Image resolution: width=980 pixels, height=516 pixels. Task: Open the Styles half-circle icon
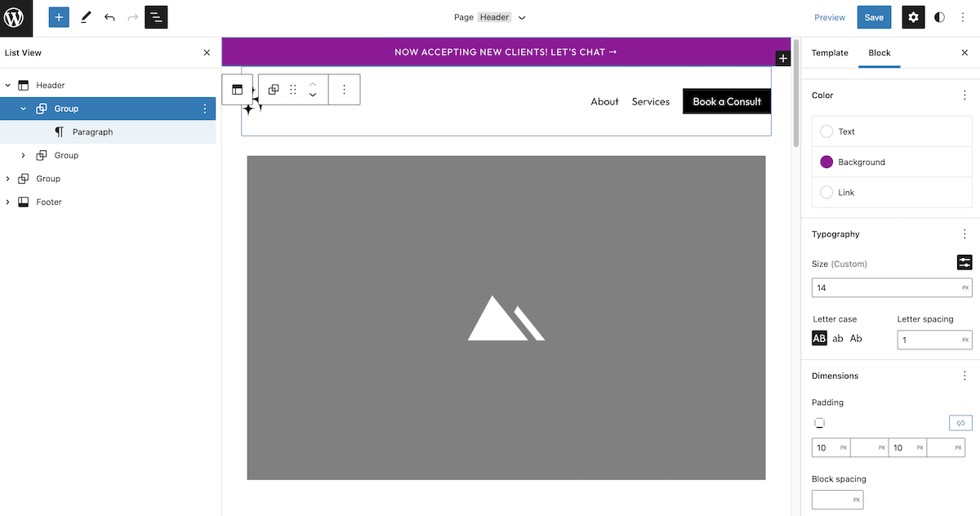click(x=939, y=17)
